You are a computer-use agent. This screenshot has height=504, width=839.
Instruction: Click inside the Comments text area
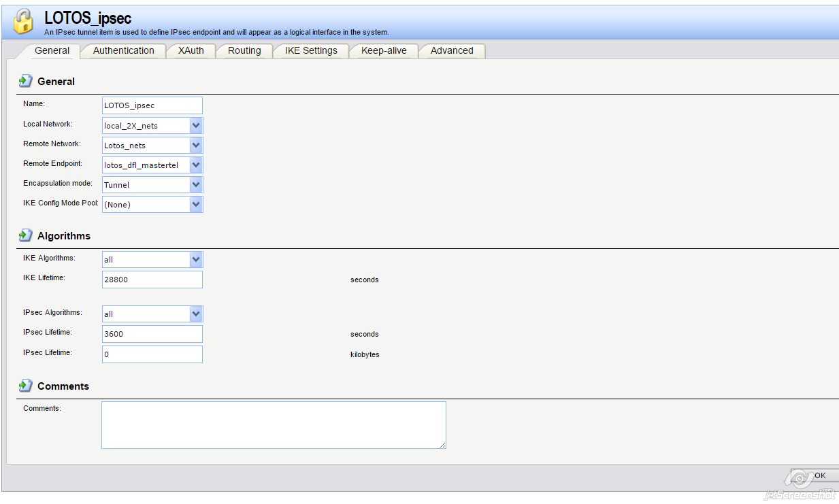tap(274, 425)
